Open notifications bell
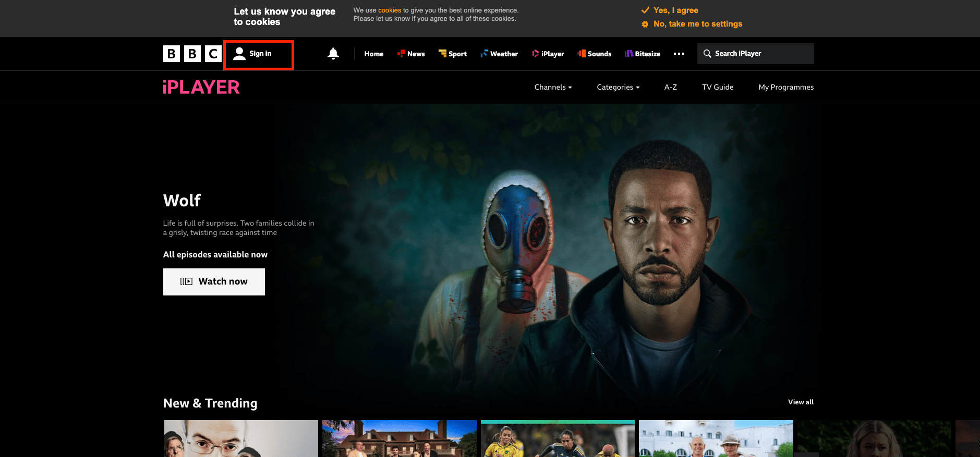 click(333, 54)
